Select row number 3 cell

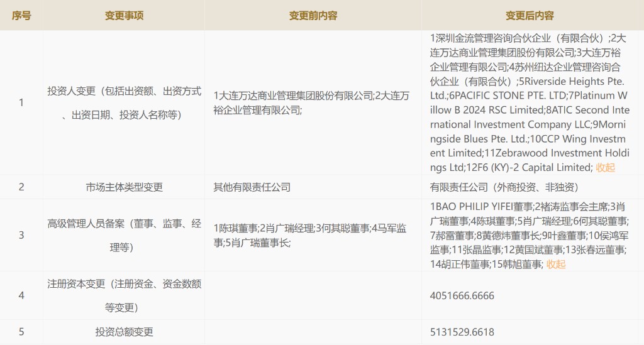click(x=21, y=235)
